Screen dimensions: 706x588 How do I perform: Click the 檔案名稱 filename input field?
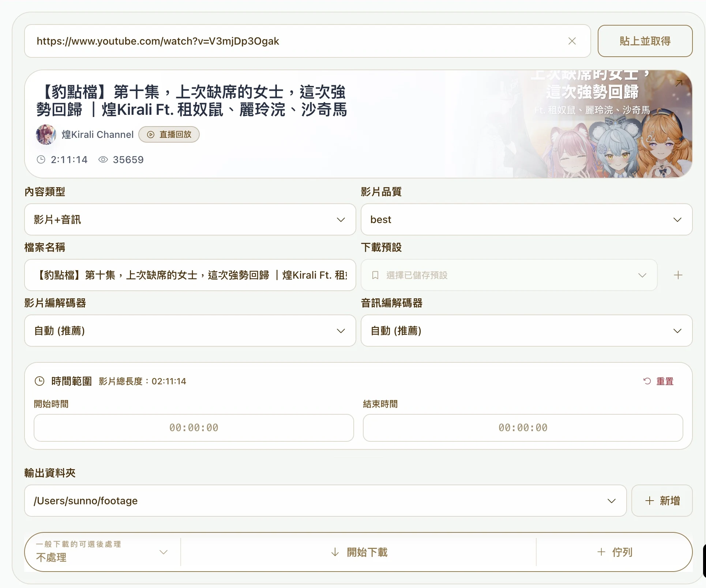click(x=190, y=275)
